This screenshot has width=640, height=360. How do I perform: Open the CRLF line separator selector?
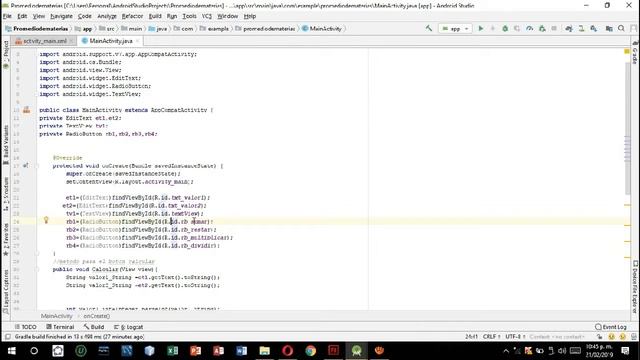coord(491,337)
